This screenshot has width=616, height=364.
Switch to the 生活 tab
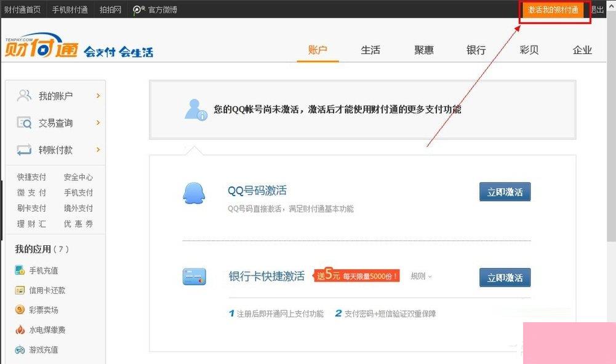(x=370, y=50)
